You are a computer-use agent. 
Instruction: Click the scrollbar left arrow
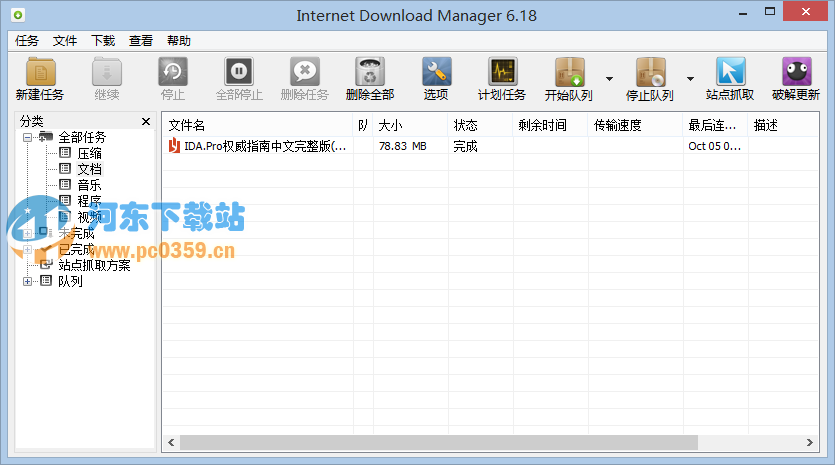click(171, 442)
